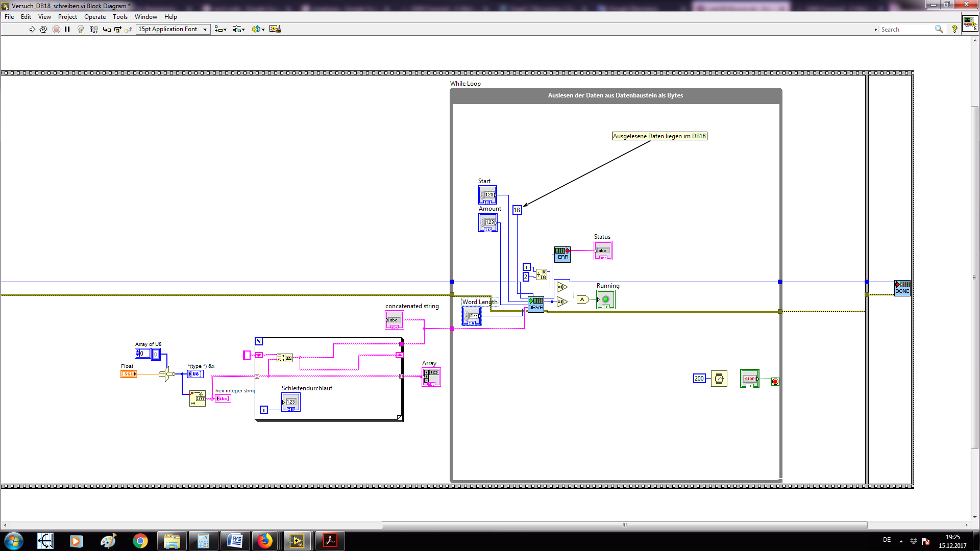This screenshot has width=980, height=551.
Task: Click the Clean Up Diagram icon
Action: 275,29
